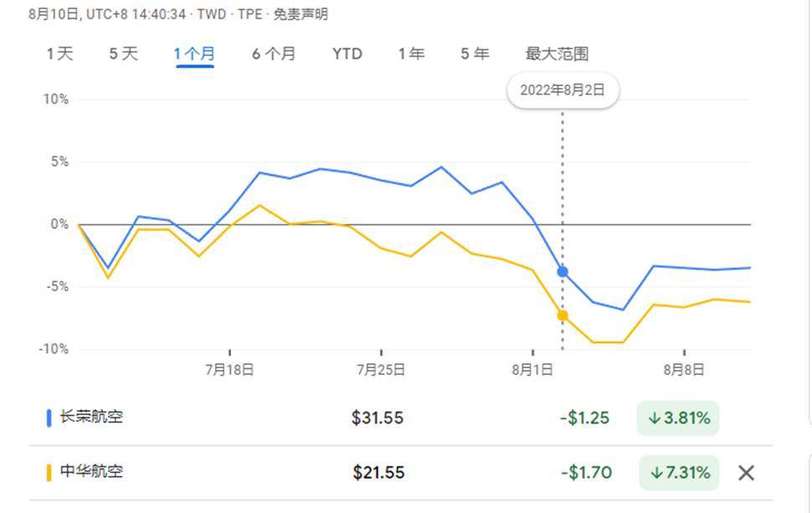
Task: Switch chart to YTD range
Action: [347, 54]
